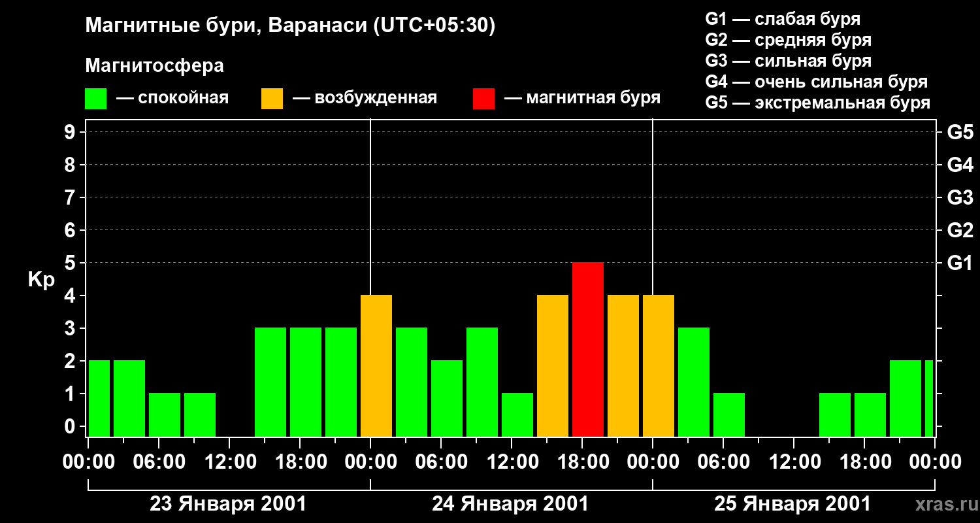Click the 'G3' label on the right axis
The height and width of the screenshot is (523, 980).
(x=960, y=197)
